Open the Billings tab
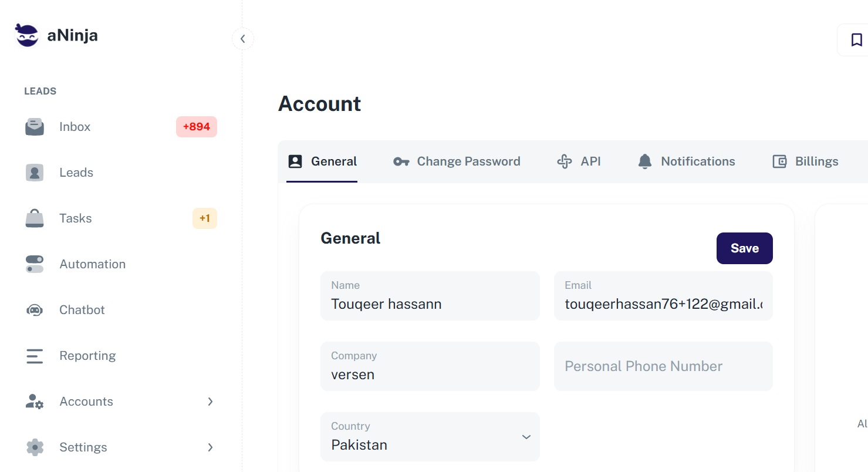The image size is (868, 472). pyautogui.click(x=805, y=161)
